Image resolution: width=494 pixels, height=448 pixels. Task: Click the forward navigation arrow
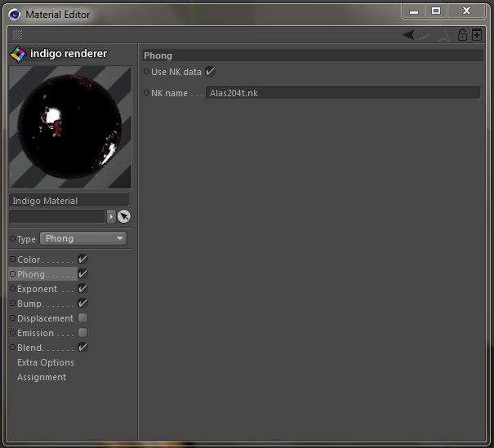click(425, 35)
